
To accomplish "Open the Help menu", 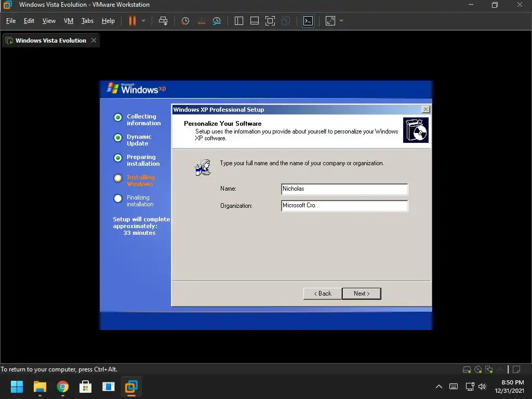I will coord(108,21).
